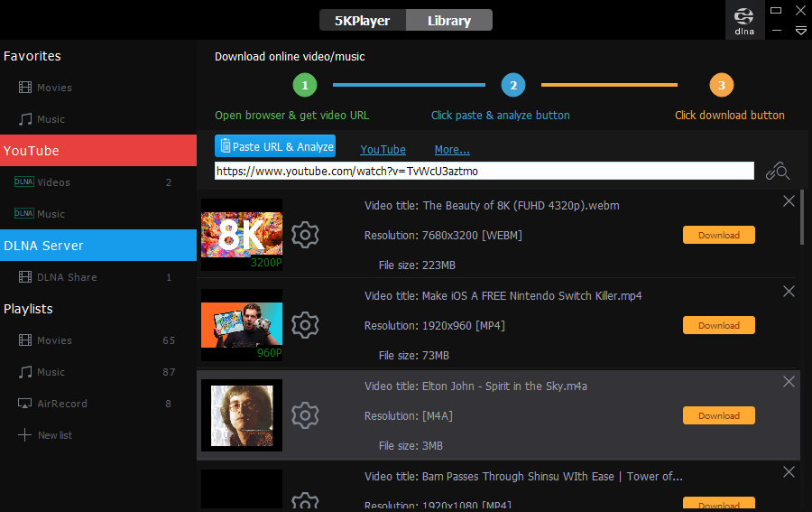Click 'Download online video/music' heading

point(290,57)
